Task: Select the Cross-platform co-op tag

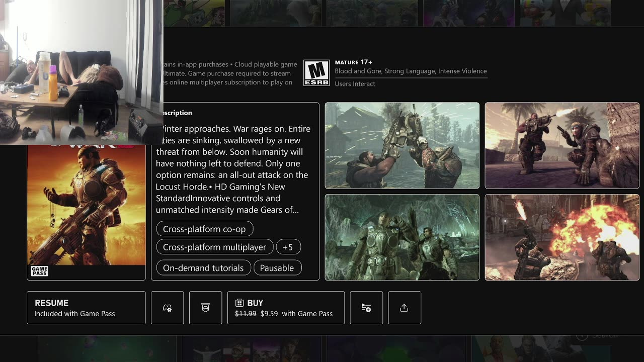Action: pos(204,229)
